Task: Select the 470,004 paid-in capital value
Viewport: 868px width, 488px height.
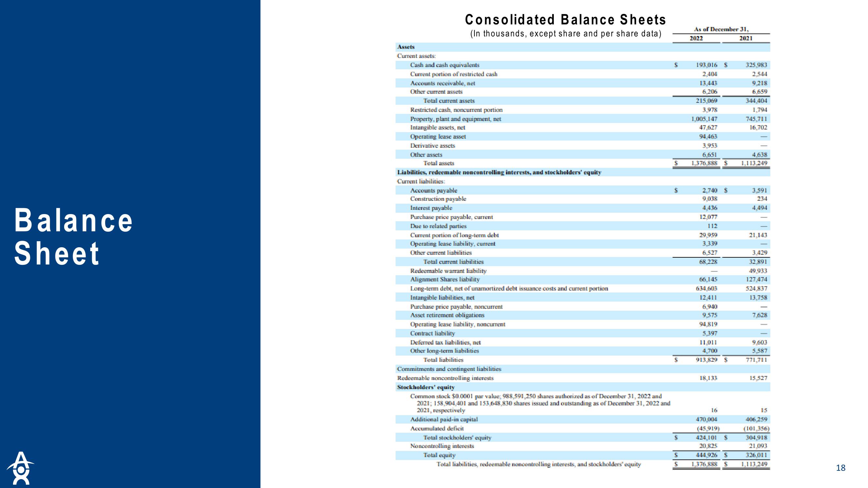Action: (707, 420)
